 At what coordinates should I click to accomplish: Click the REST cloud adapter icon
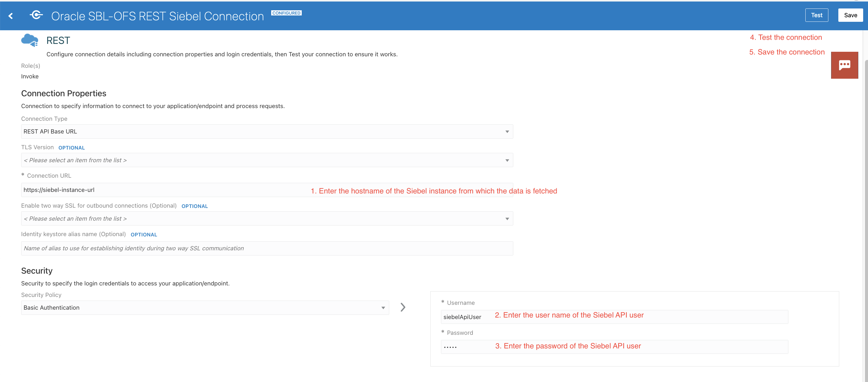pos(30,41)
